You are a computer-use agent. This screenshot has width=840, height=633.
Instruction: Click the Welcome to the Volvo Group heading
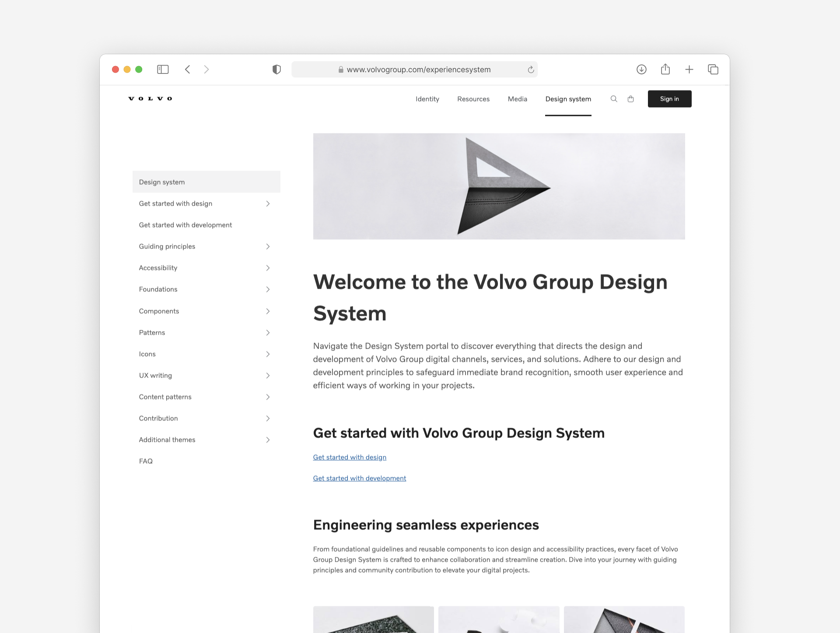490,297
